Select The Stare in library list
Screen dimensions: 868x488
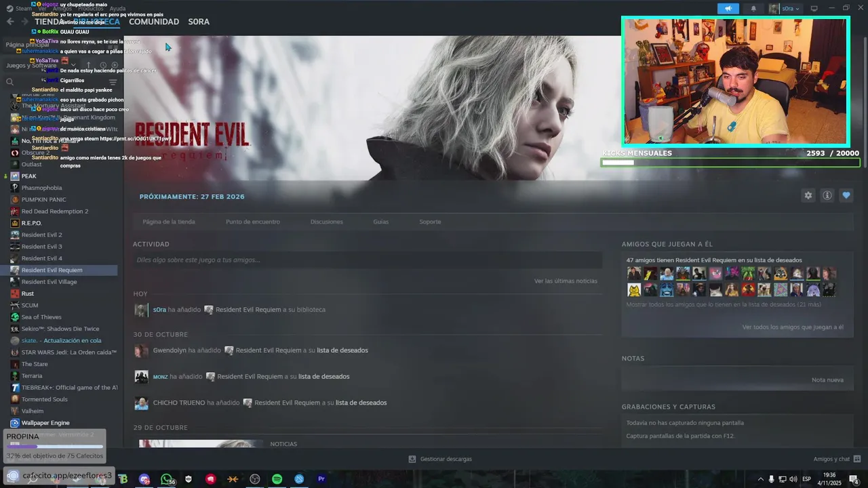coord(35,364)
